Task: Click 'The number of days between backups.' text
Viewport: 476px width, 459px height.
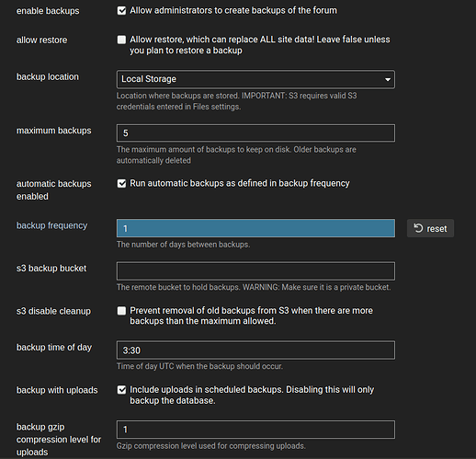Action: point(183,245)
